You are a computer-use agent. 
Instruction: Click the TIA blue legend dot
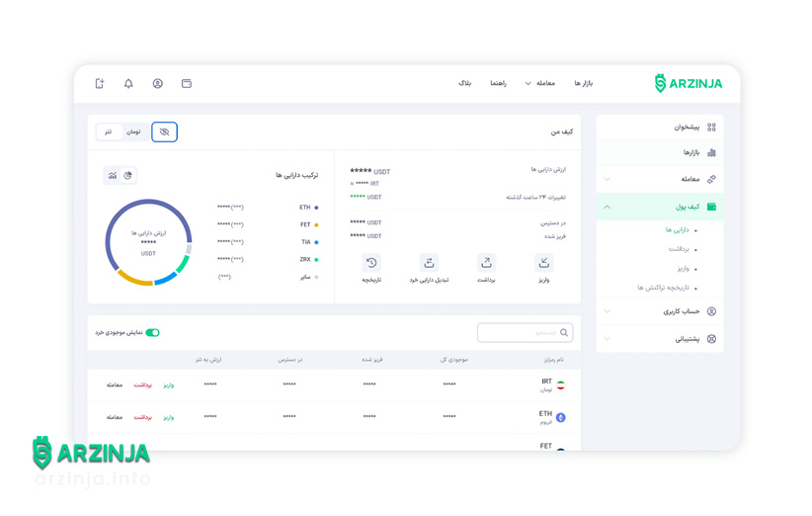click(316, 242)
